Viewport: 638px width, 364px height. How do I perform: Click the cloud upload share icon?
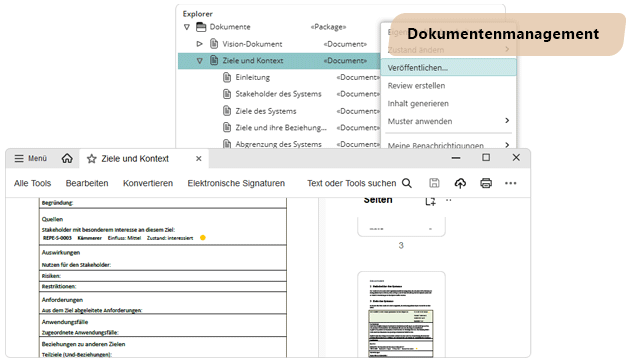coord(460,183)
